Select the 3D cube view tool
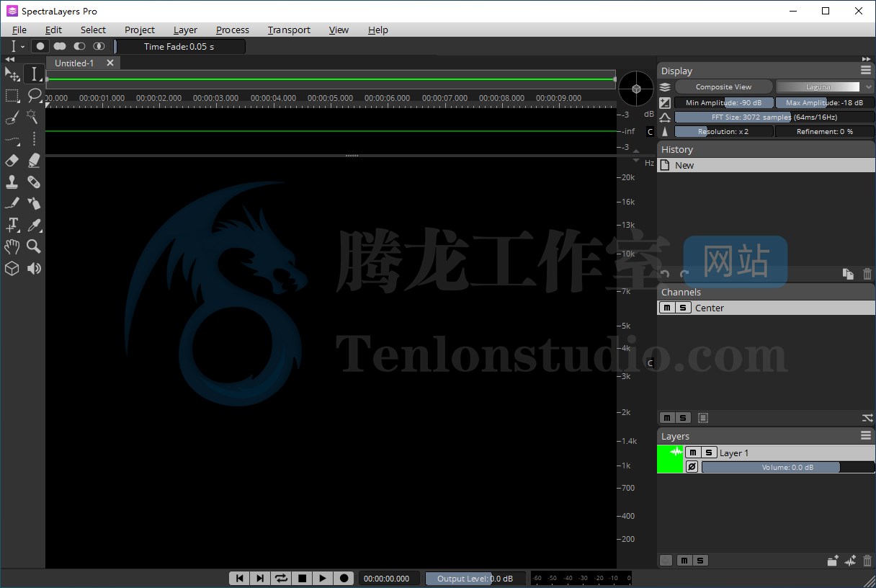 click(x=12, y=268)
